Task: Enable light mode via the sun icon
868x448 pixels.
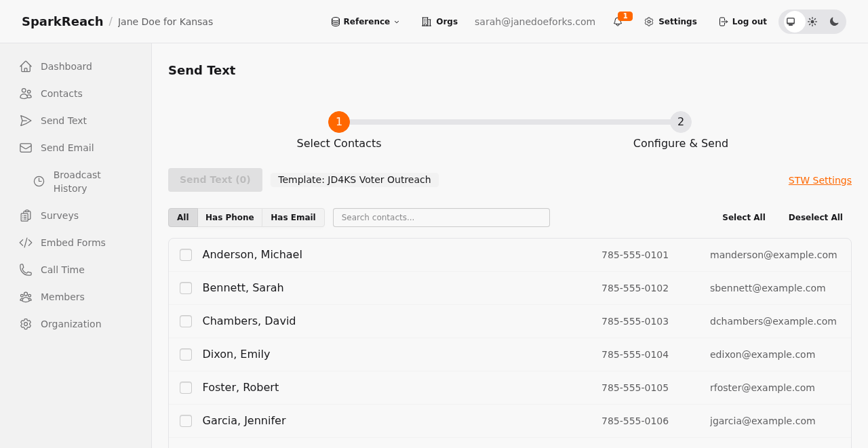Action: 812,21
